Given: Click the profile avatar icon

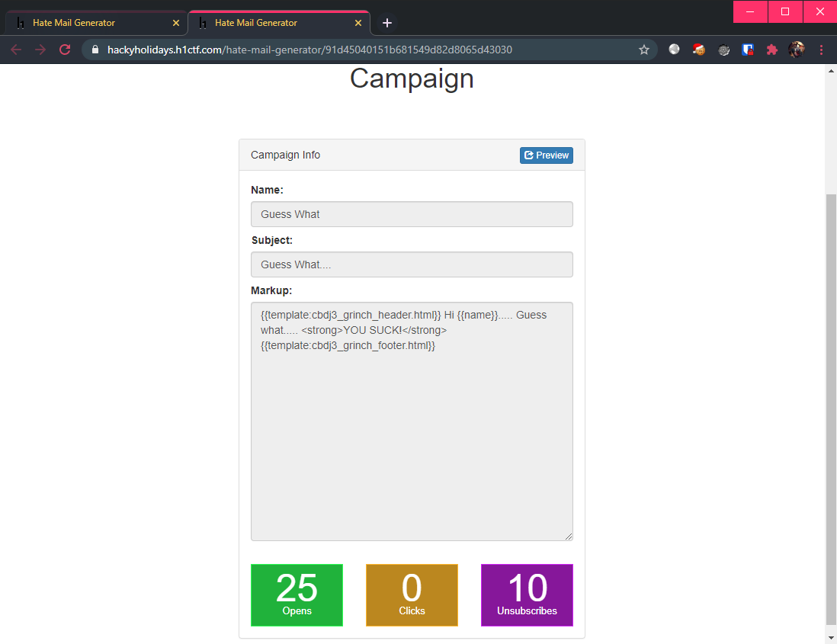Looking at the screenshot, I should 797,50.
